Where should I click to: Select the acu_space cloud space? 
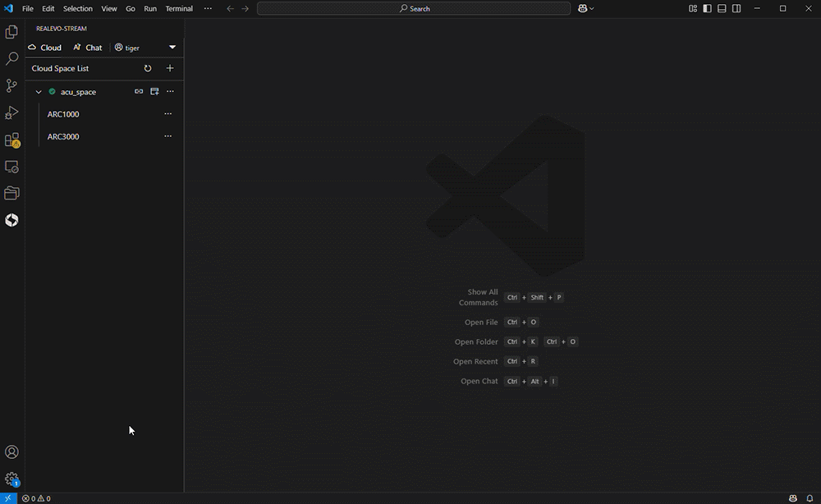79,92
